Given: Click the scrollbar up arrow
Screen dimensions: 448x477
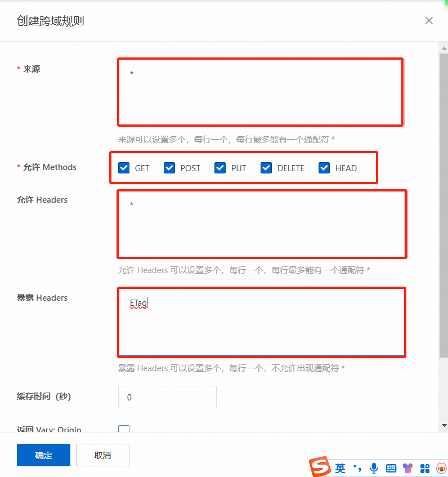Looking at the screenshot, I should (x=444, y=48).
